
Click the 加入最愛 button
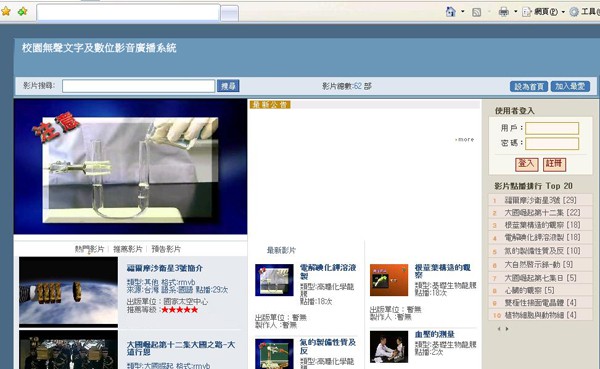click(570, 87)
